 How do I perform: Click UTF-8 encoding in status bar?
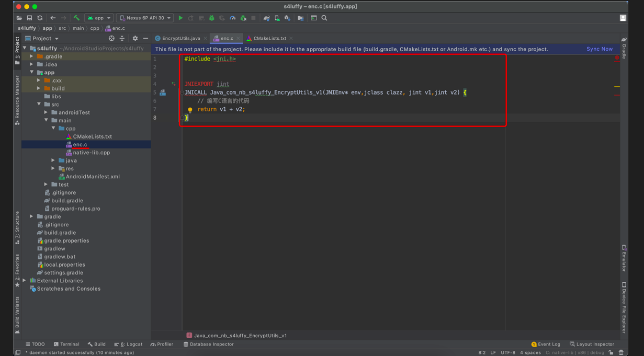point(508,352)
